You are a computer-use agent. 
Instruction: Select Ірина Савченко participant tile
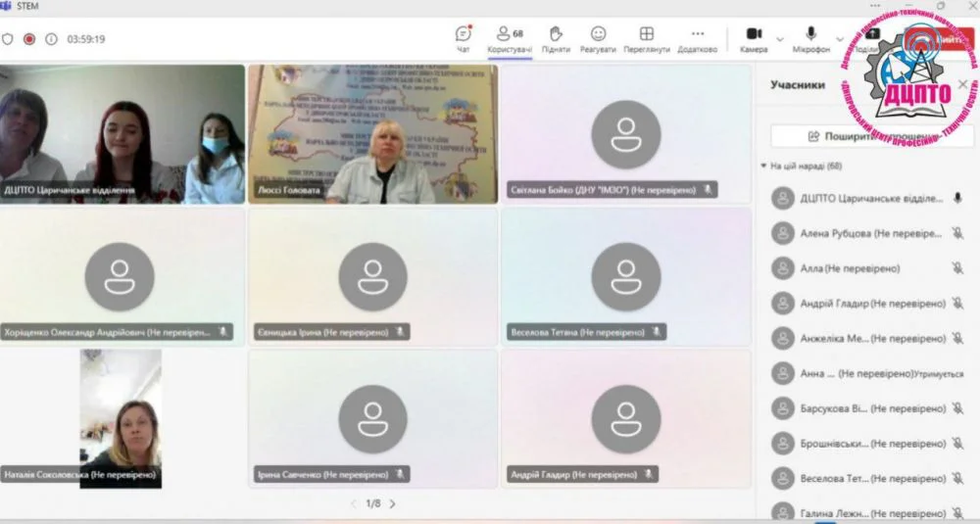tap(373, 419)
